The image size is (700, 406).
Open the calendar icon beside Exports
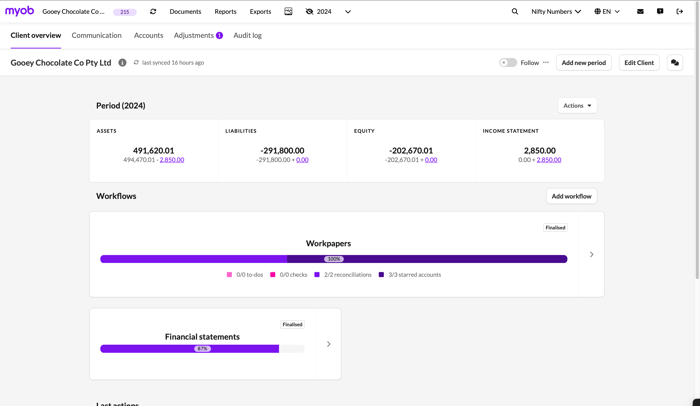(x=288, y=12)
